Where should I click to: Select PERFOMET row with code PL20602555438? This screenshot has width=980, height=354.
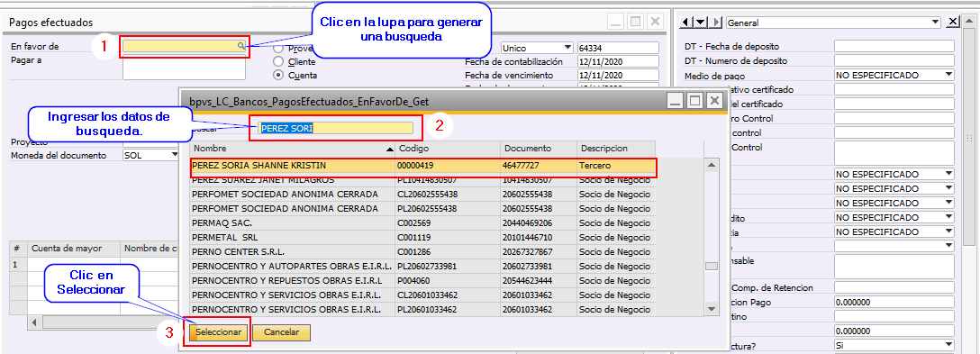(423, 208)
